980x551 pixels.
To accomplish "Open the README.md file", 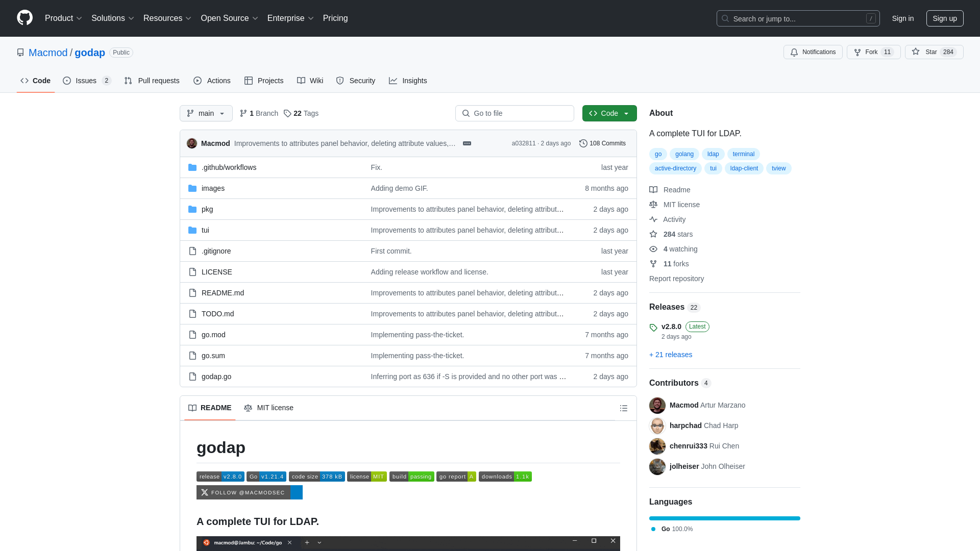I will coord(223,293).
